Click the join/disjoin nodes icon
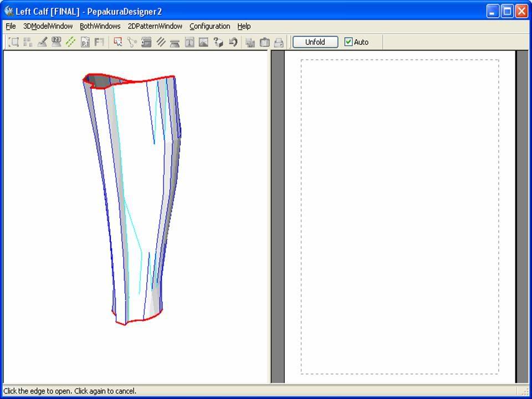 132,42
